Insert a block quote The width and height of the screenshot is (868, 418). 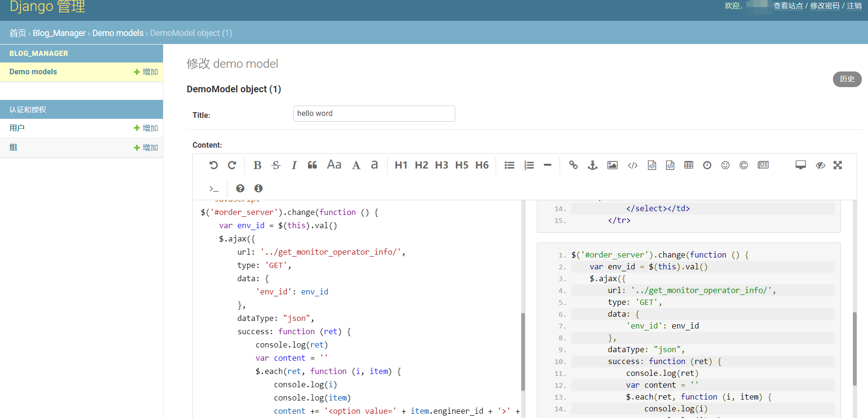coord(312,165)
